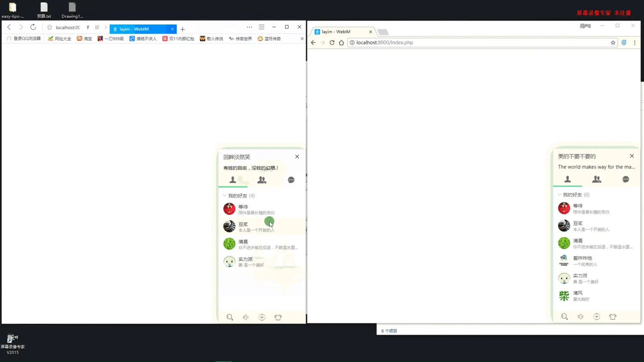Open the skin shirt icon in right layim panel

[x=613, y=317]
